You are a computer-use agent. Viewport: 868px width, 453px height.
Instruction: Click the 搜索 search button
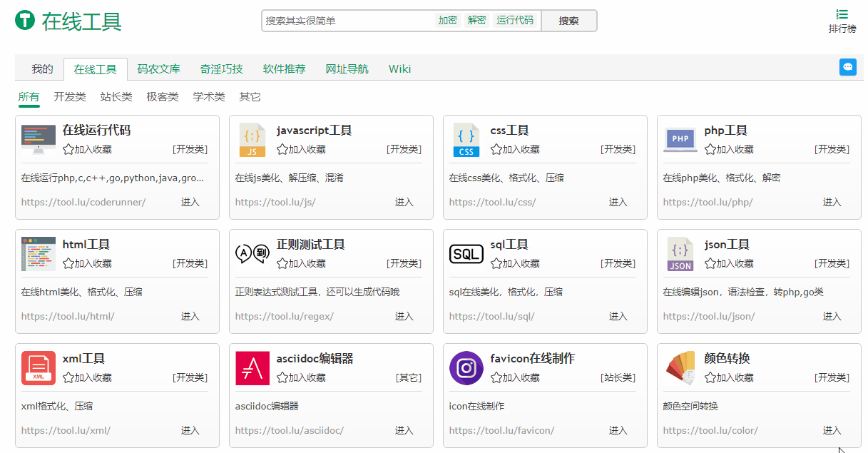[x=568, y=21]
